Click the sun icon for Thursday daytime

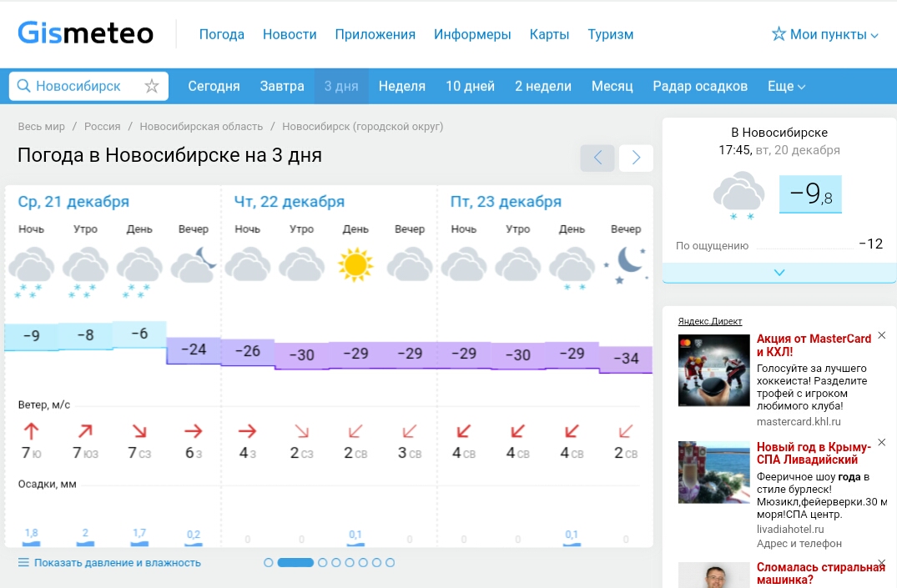click(355, 265)
